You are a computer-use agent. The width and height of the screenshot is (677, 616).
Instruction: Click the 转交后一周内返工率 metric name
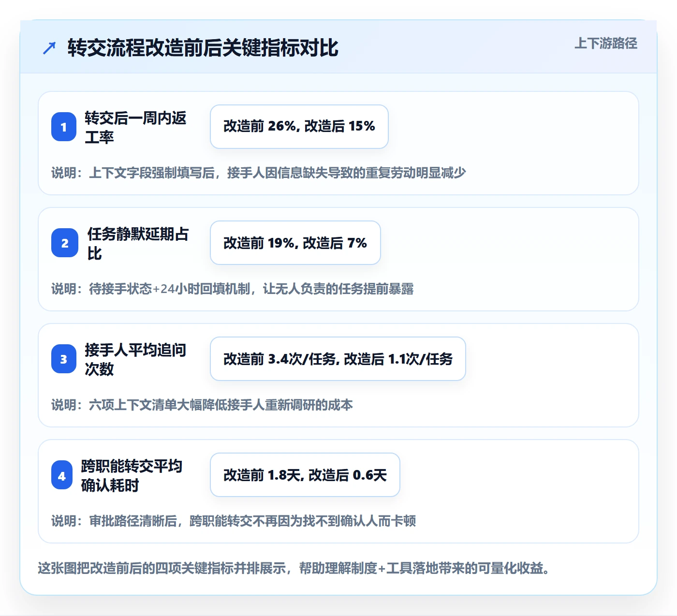pyautogui.click(x=135, y=127)
